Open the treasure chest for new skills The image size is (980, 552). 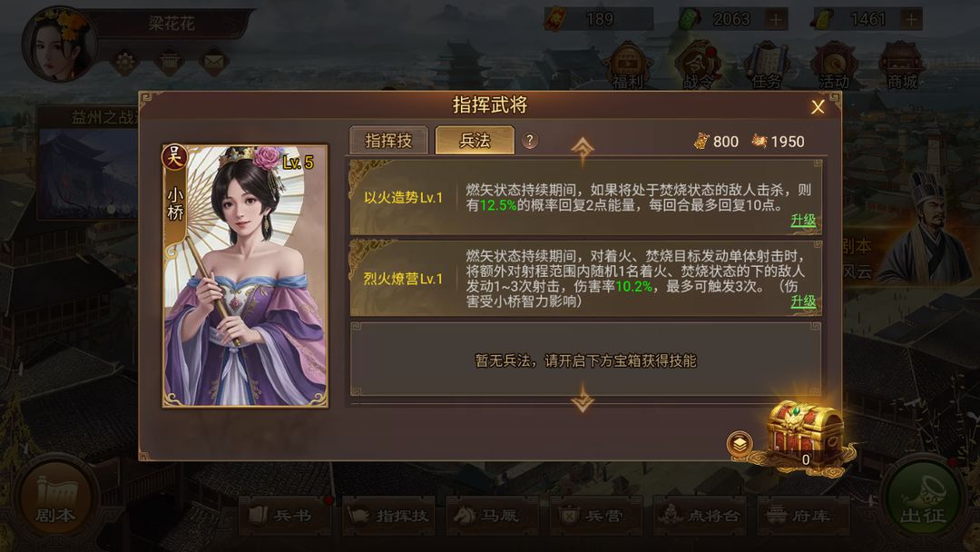pyautogui.click(x=805, y=436)
